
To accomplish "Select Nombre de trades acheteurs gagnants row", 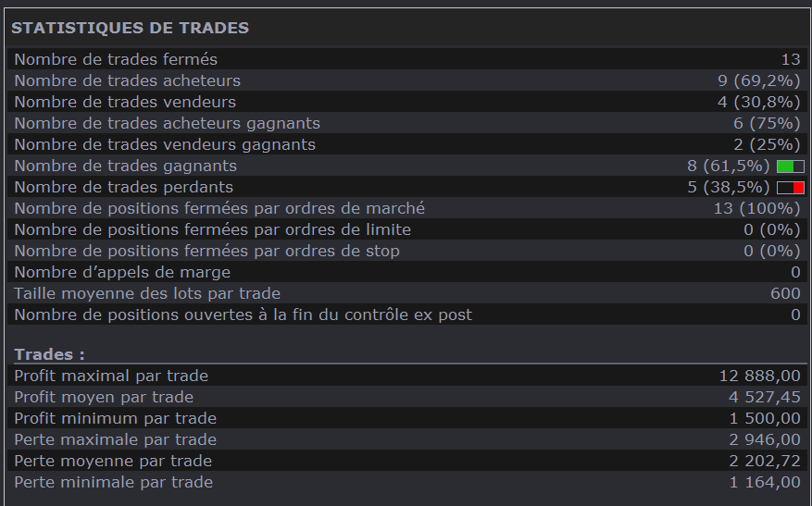I will click(x=167, y=123).
